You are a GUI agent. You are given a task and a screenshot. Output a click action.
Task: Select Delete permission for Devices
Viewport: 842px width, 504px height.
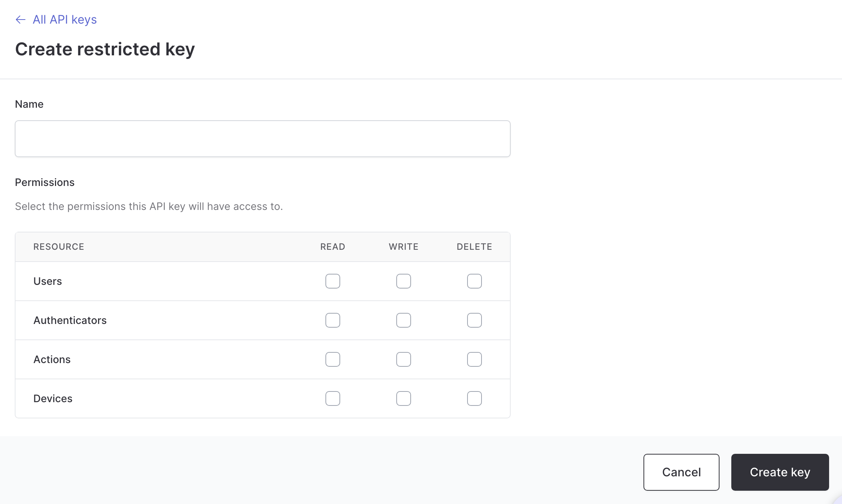474,398
